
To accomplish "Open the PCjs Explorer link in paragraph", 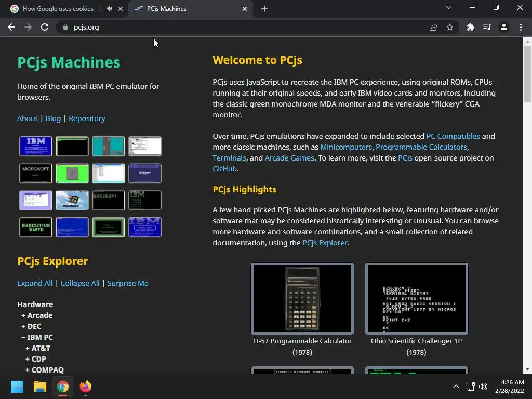I will [x=325, y=243].
